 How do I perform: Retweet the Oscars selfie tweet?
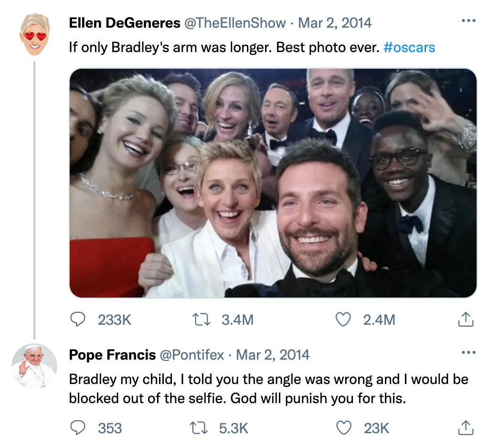click(201, 320)
